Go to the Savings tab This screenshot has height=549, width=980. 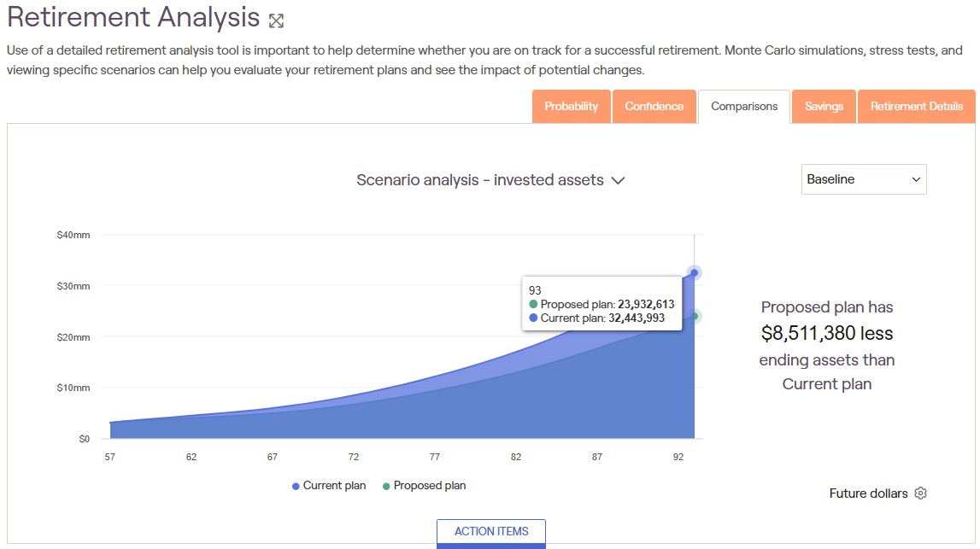click(x=824, y=107)
